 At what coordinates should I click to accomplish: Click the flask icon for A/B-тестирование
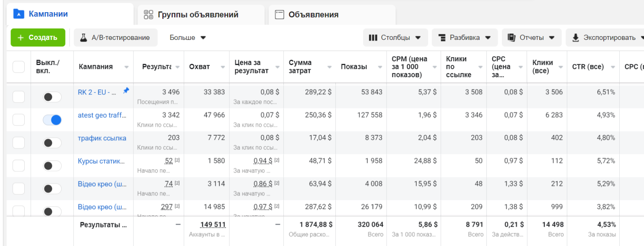[x=83, y=37]
